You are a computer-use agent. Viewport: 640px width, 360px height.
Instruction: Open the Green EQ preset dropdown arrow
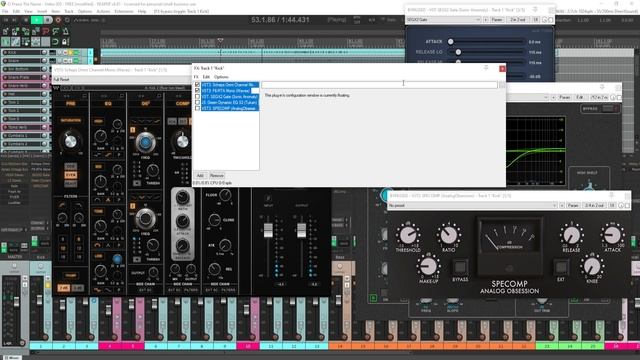coord(546,97)
